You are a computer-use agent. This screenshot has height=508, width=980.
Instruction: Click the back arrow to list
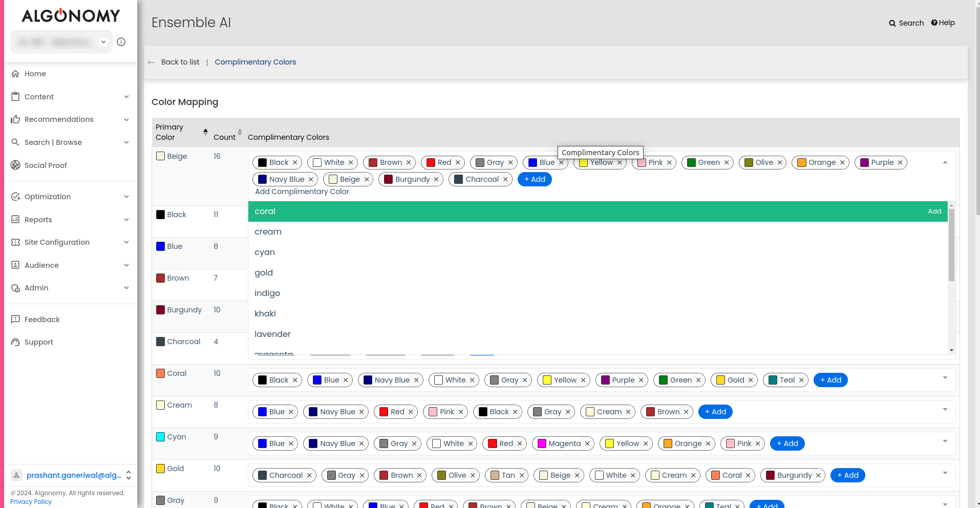pyautogui.click(x=151, y=62)
